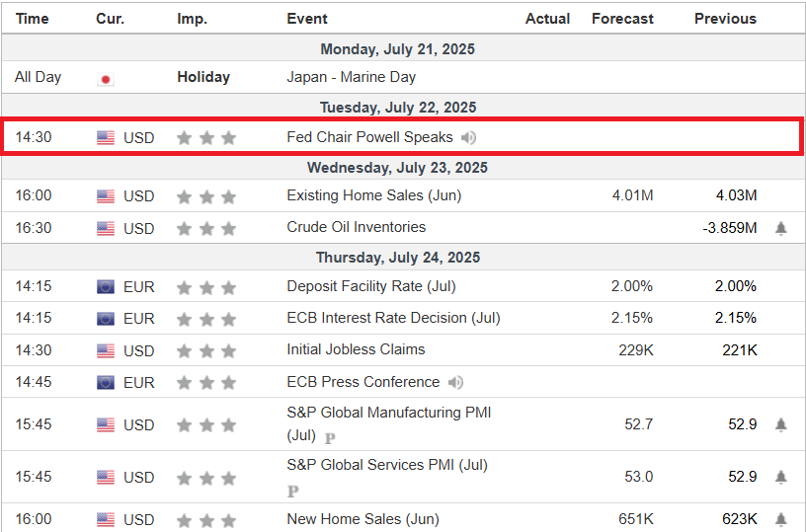
Task: Click the Thursday, July 24, 2025 date header
Action: (x=398, y=258)
